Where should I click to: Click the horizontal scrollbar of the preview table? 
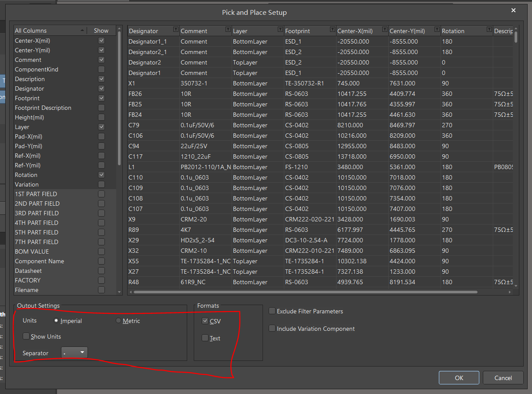pos(305,292)
